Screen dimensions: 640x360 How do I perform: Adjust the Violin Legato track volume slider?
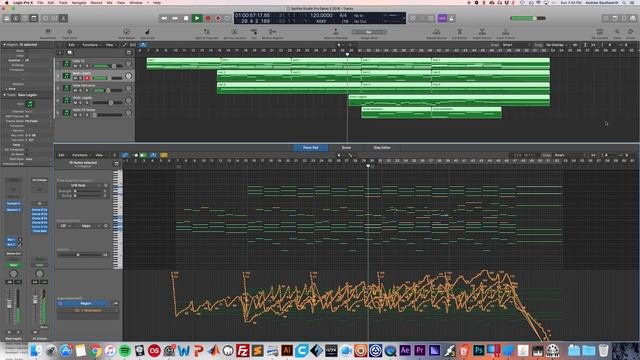108,103
